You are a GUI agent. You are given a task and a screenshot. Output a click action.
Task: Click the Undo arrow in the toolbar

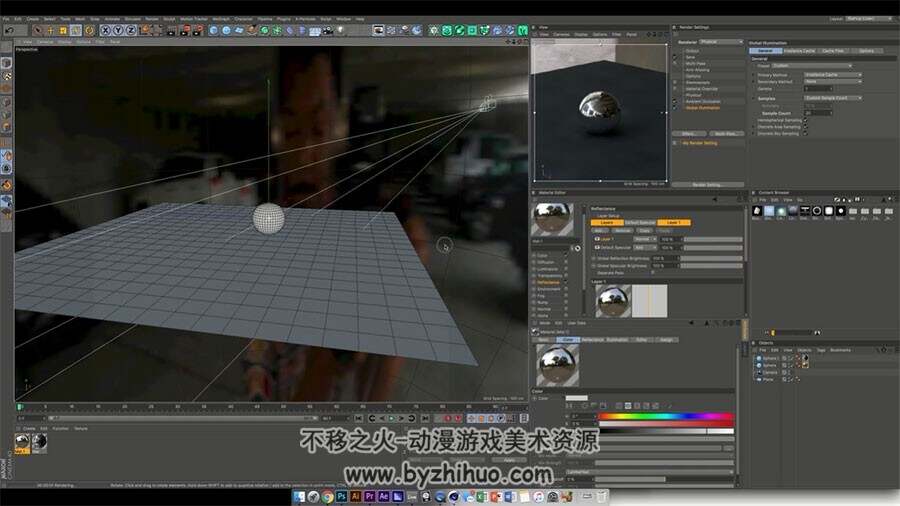coord(9,30)
